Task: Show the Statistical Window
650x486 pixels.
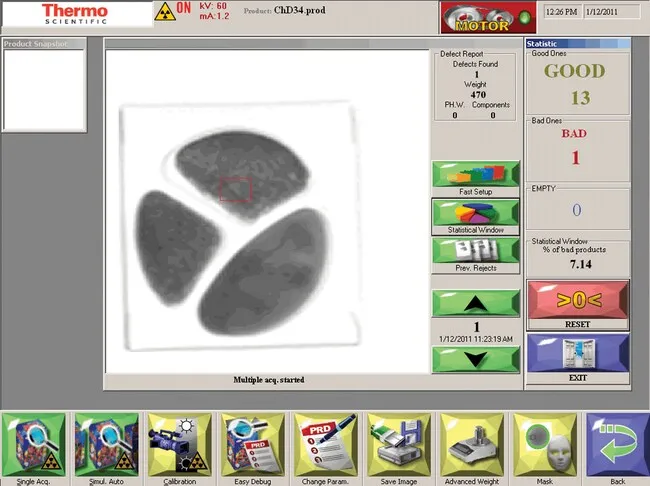Action: pos(475,214)
